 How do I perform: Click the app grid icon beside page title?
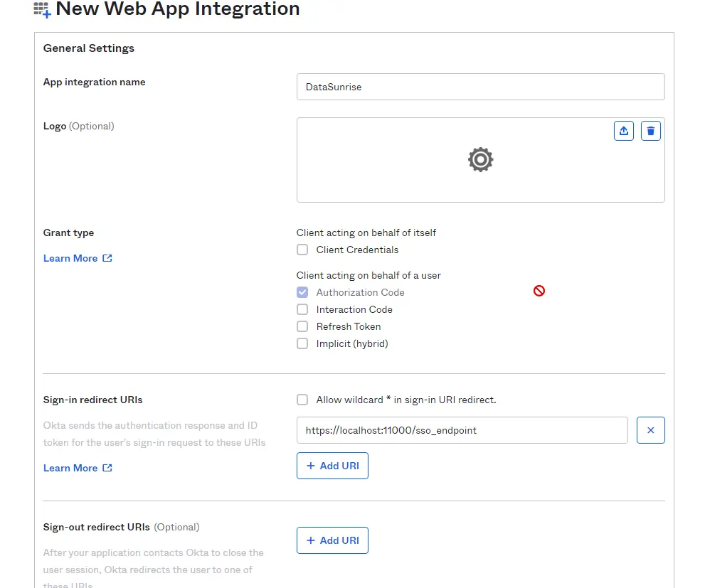coord(42,10)
